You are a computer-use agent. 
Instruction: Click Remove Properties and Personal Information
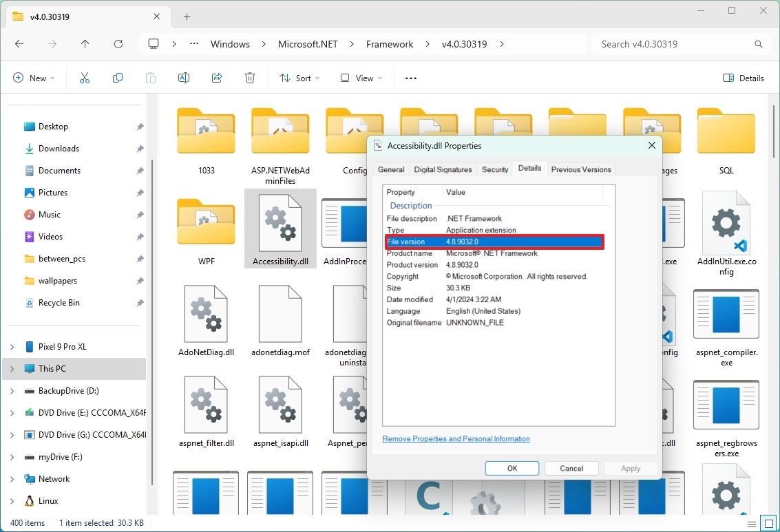[455, 438]
